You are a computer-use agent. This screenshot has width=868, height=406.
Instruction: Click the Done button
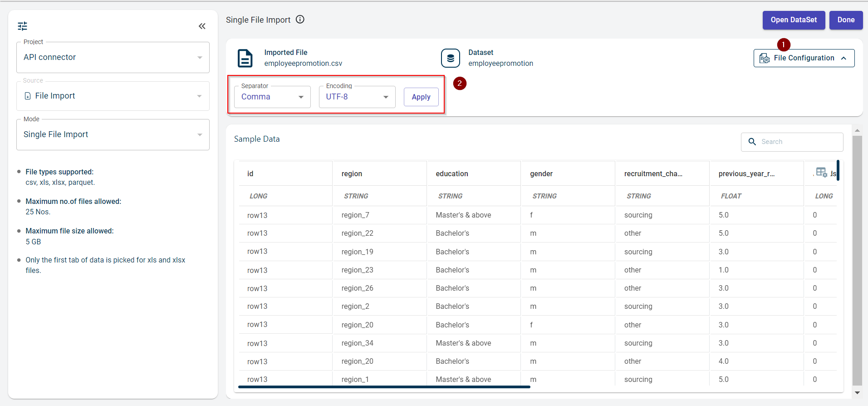point(846,20)
